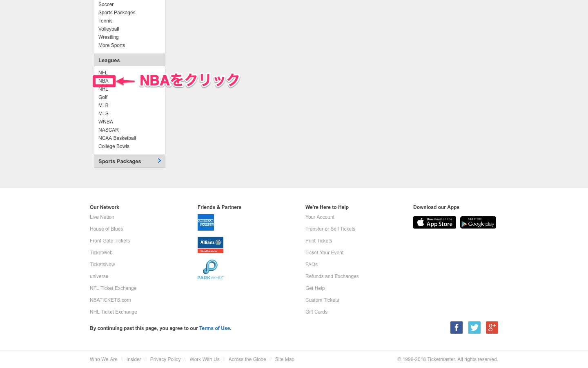Visit universe network link
The image size is (588, 368).
pyautogui.click(x=99, y=276)
